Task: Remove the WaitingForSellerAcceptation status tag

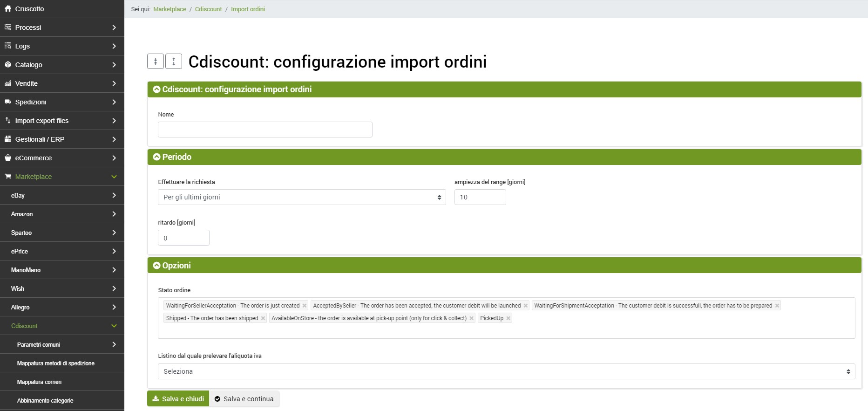Action: pos(305,306)
